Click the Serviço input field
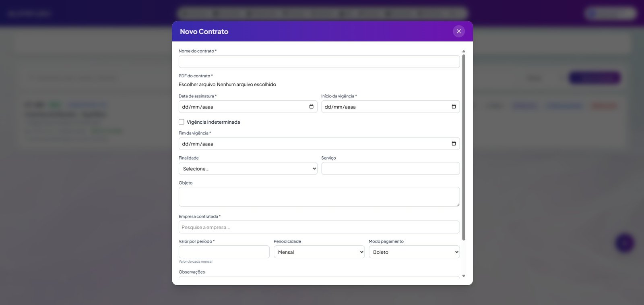Screen dimensions: 644x305 click(x=390, y=168)
